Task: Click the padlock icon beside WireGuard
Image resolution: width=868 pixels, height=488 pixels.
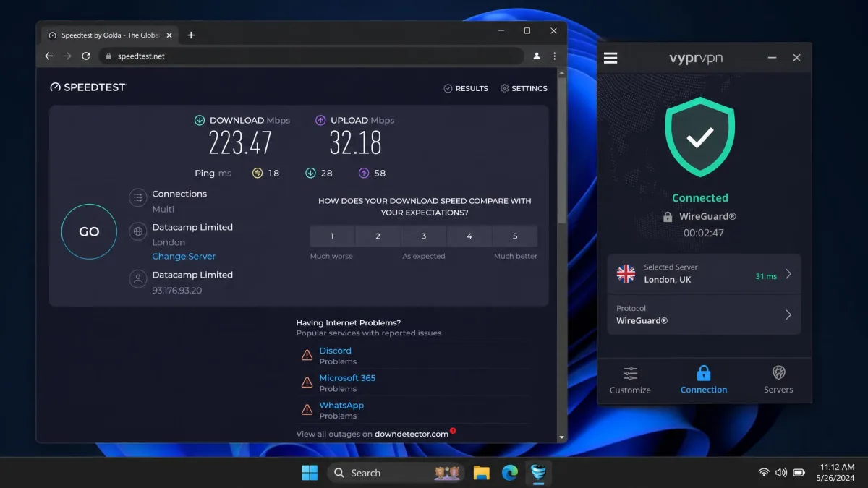Action: click(668, 217)
